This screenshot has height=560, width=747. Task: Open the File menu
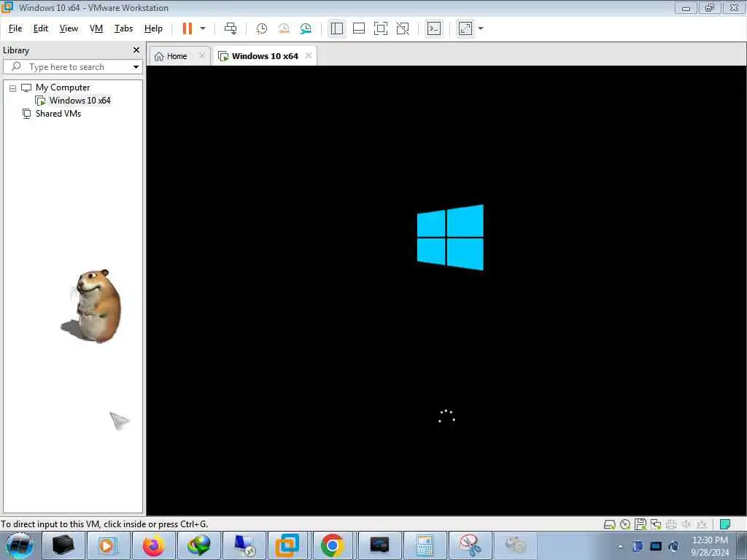click(x=15, y=28)
